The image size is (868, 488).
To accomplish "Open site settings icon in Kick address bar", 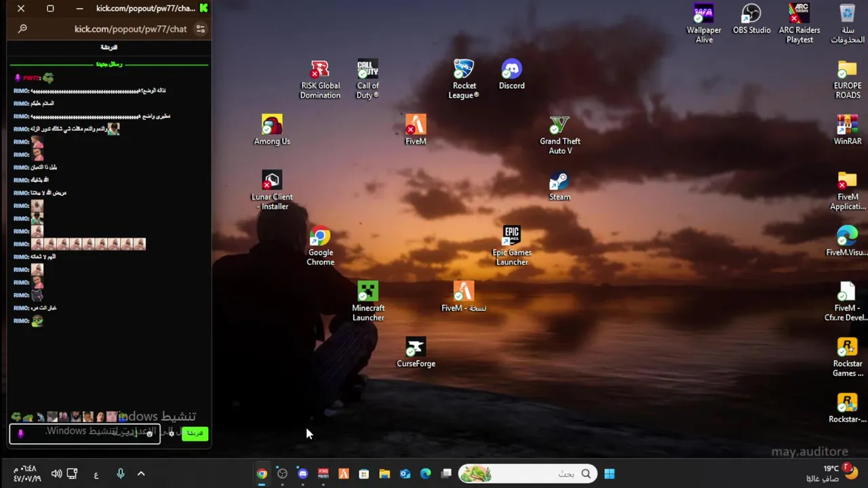I will [200, 29].
